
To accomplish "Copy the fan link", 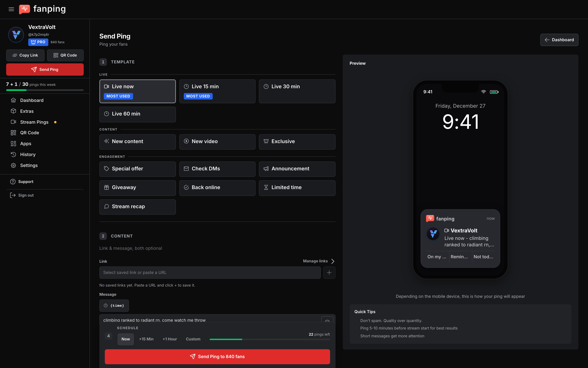I will pos(25,55).
